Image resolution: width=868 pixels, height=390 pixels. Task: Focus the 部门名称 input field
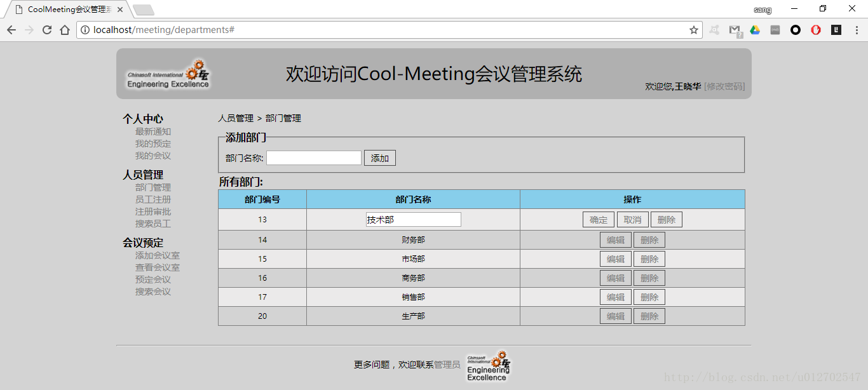pyautogui.click(x=313, y=158)
